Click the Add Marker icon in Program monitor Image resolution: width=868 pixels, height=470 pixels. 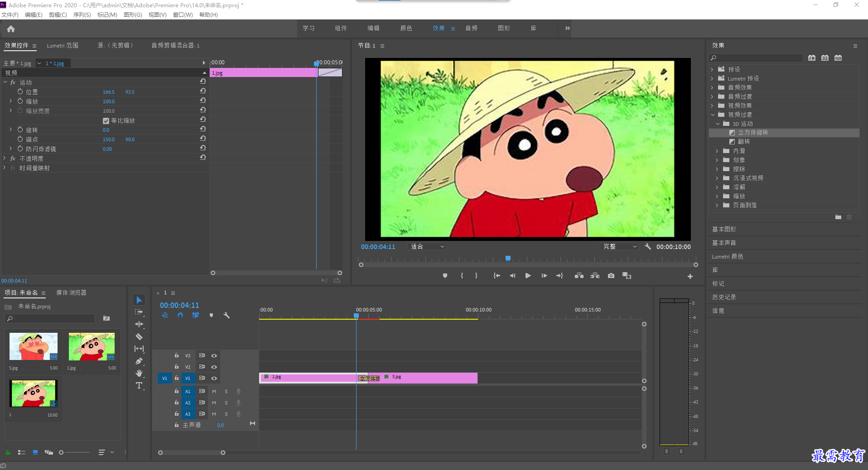click(x=445, y=275)
